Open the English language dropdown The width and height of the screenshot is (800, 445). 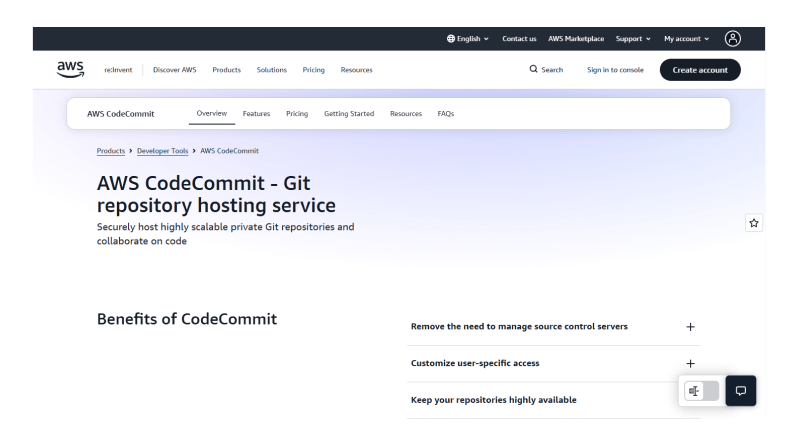tap(468, 39)
